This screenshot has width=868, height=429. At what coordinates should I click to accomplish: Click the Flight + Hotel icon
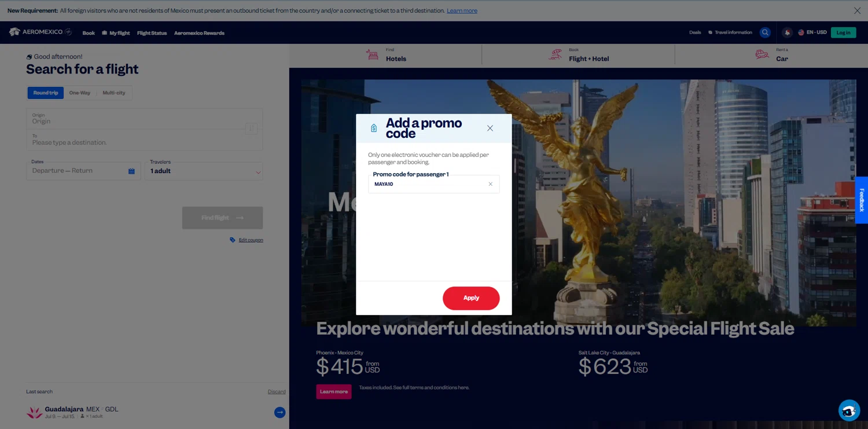[555, 55]
